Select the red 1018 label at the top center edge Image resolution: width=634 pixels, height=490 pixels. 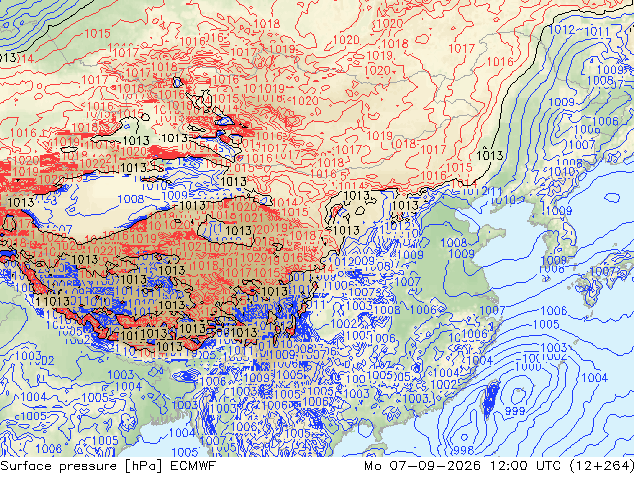[x=266, y=24]
